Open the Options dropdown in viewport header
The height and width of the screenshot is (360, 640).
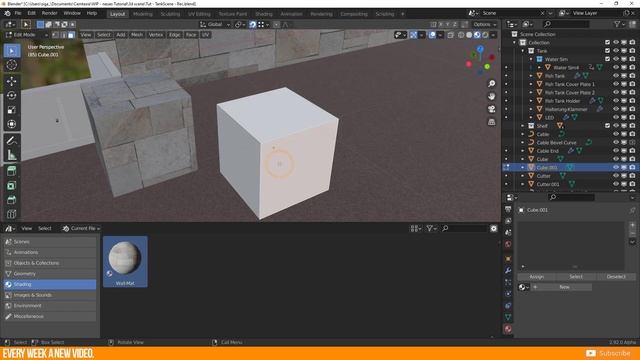(485, 24)
